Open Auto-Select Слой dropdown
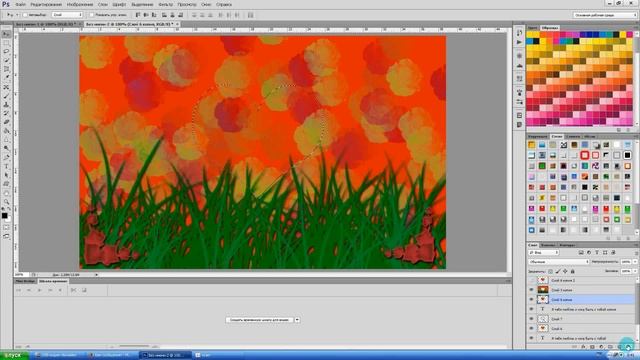 point(67,15)
